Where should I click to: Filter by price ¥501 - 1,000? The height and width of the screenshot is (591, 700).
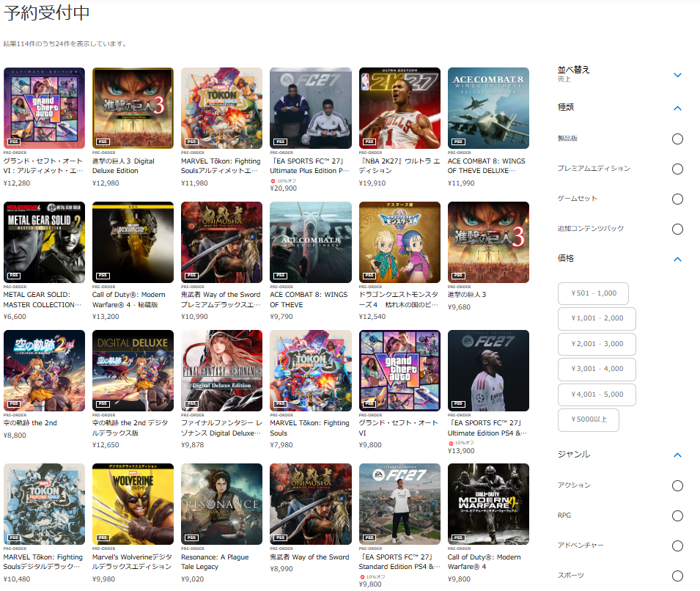pos(593,293)
